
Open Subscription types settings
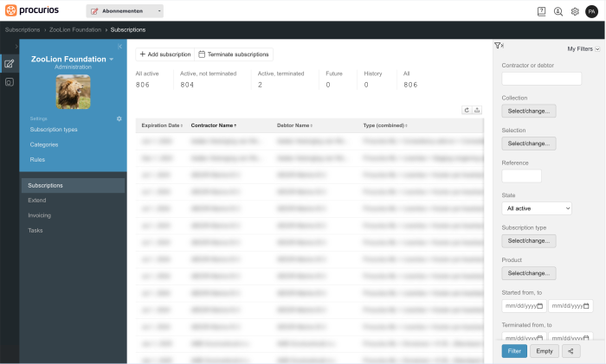(54, 130)
